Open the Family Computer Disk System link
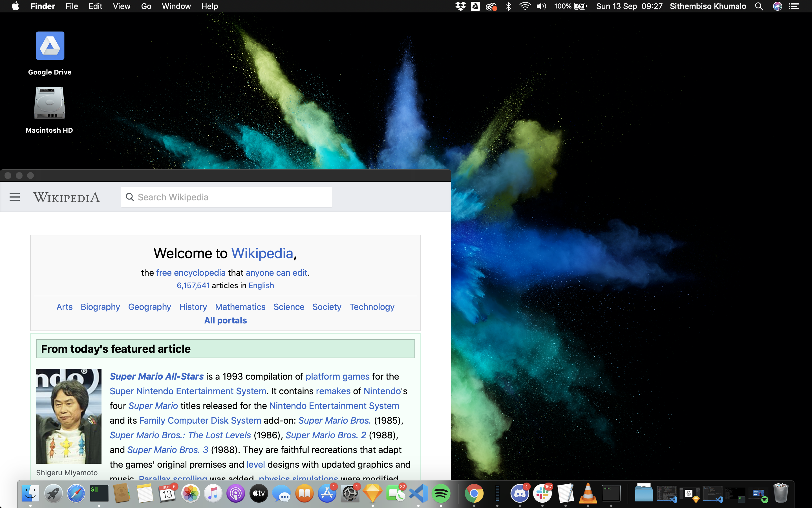812x508 pixels. (200, 420)
